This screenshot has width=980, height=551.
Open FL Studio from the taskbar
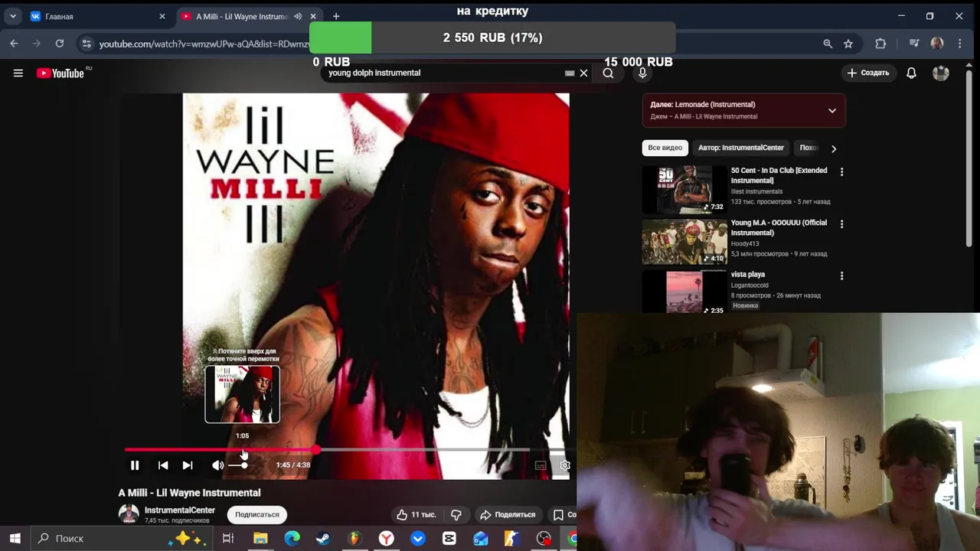[354, 539]
